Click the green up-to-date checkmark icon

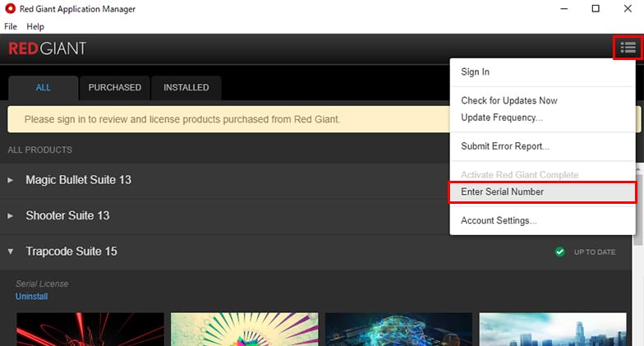pos(559,251)
